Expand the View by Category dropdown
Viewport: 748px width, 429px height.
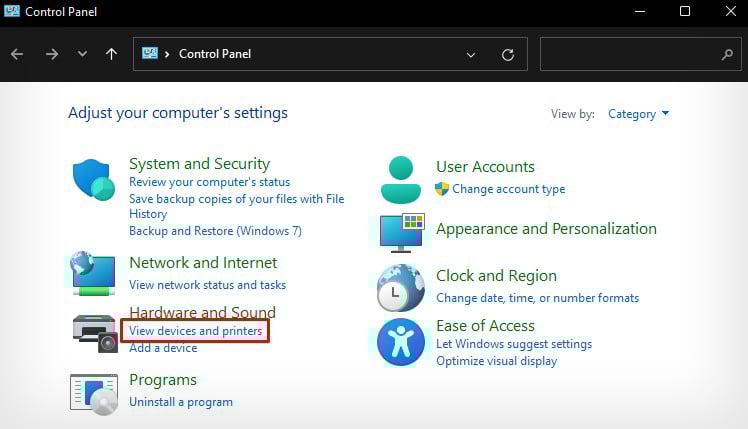(x=638, y=114)
